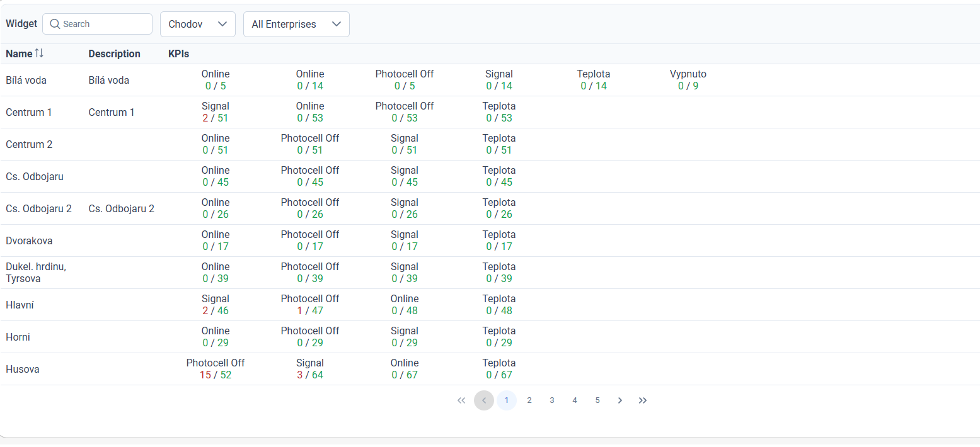Expand the All Enterprises dropdown
The width and height of the screenshot is (980, 447).
(296, 24)
